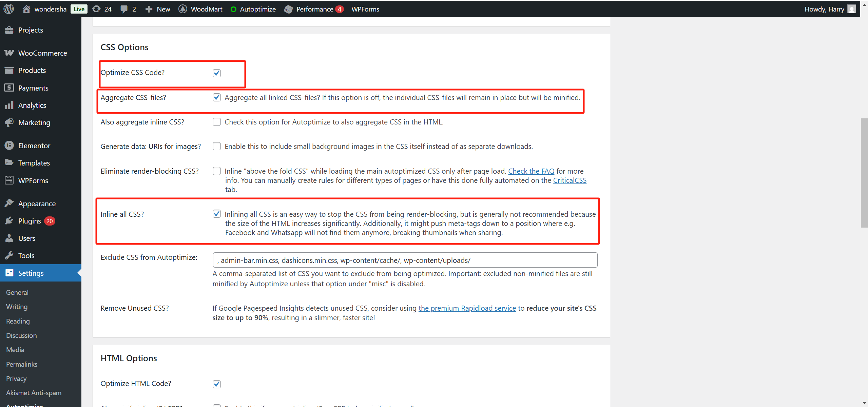This screenshot has width=868, height=407.
Task: Click the Exclude CSS from Autoptimize field
Action: coord(405,260)
